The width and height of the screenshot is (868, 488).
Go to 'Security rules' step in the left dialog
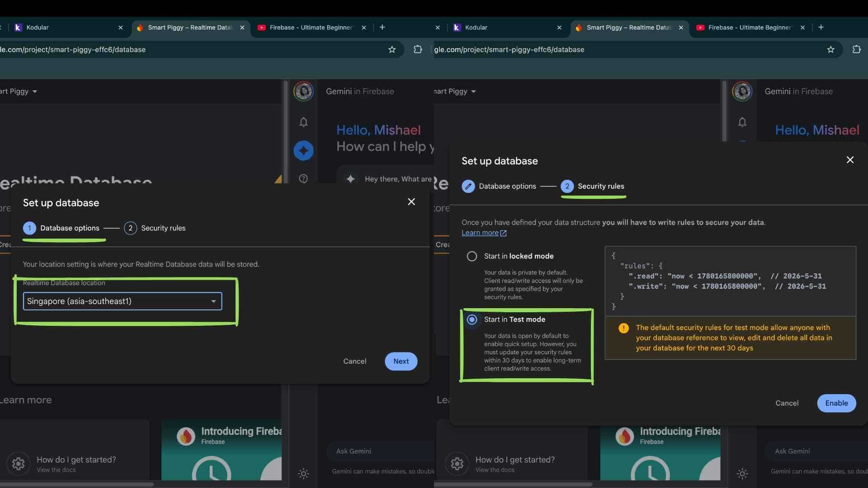click(155, 228)
